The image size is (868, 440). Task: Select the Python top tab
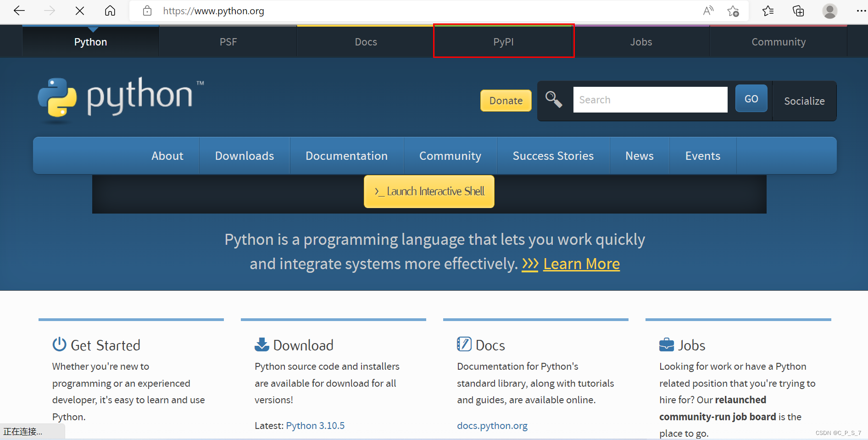pos(91,42)
